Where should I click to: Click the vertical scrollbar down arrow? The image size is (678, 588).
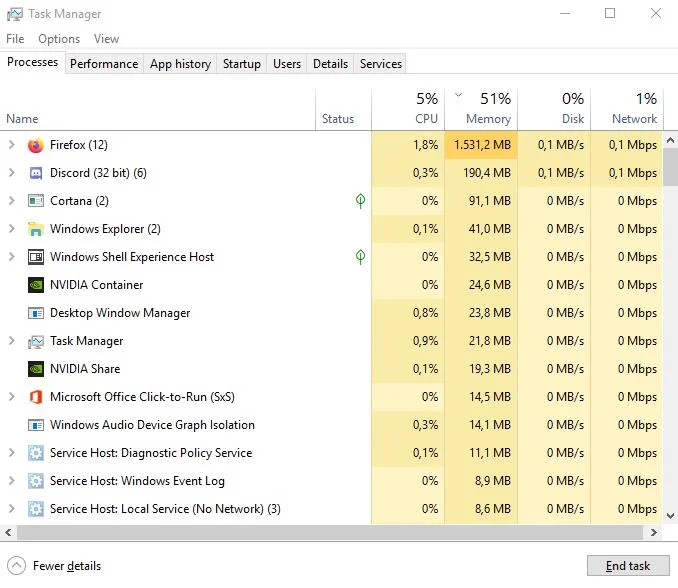click(x=670, y=515)
